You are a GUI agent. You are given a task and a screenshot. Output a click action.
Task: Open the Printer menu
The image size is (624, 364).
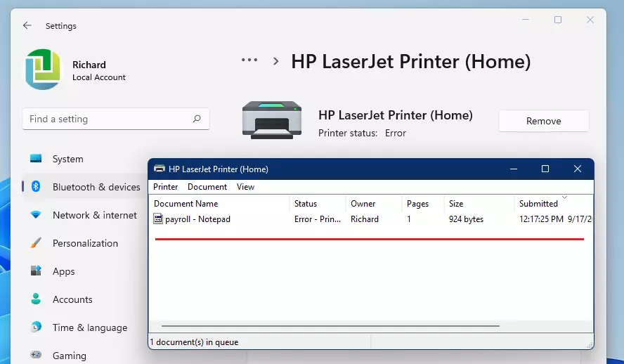[166, 187]
